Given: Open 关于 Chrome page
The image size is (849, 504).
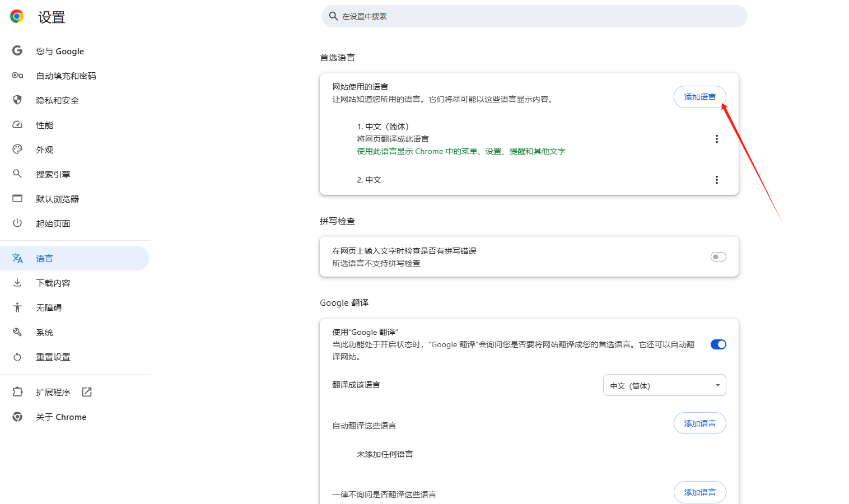Looking at the screenshot, I should pyautogui.click(x=75, y=417).
